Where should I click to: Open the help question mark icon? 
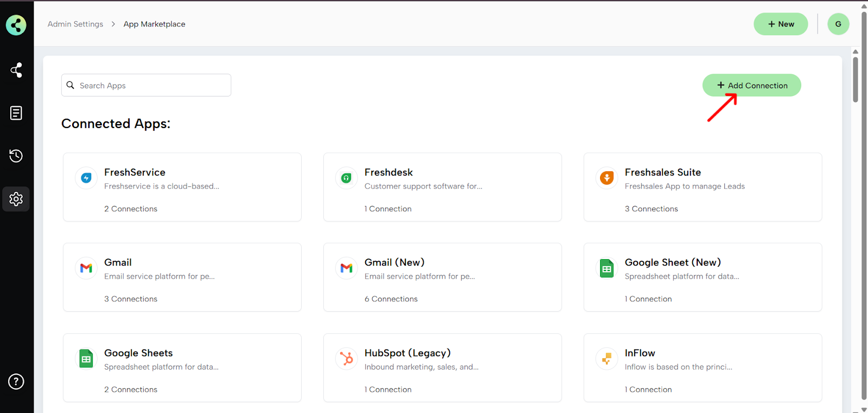click(x=16, y=382)
